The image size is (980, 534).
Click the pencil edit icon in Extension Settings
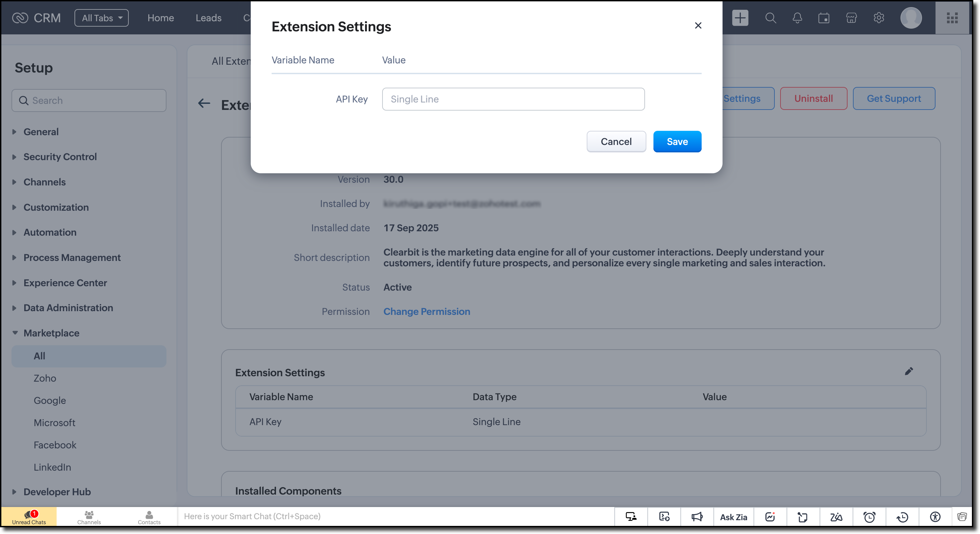(x=909, y=371)
